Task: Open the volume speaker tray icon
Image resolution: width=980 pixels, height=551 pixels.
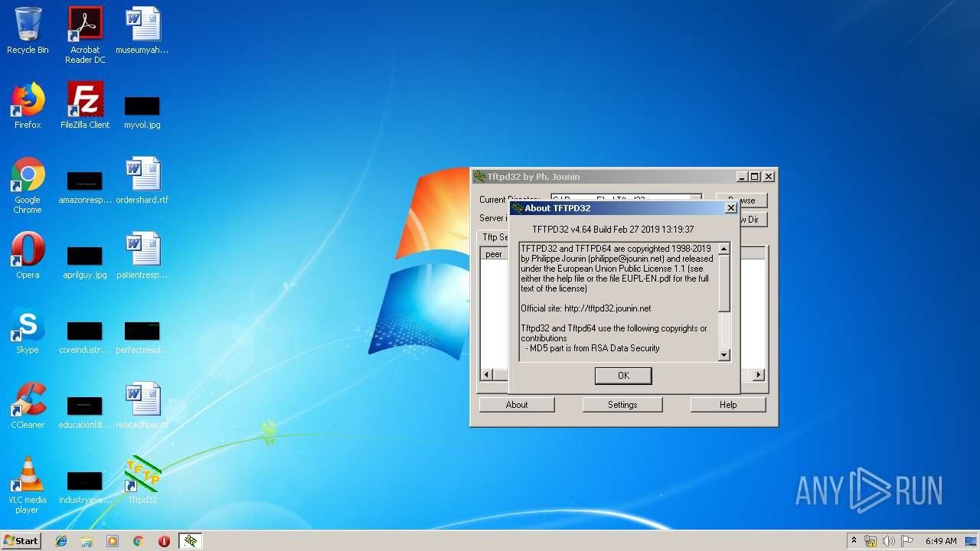Action: (889, 541)
